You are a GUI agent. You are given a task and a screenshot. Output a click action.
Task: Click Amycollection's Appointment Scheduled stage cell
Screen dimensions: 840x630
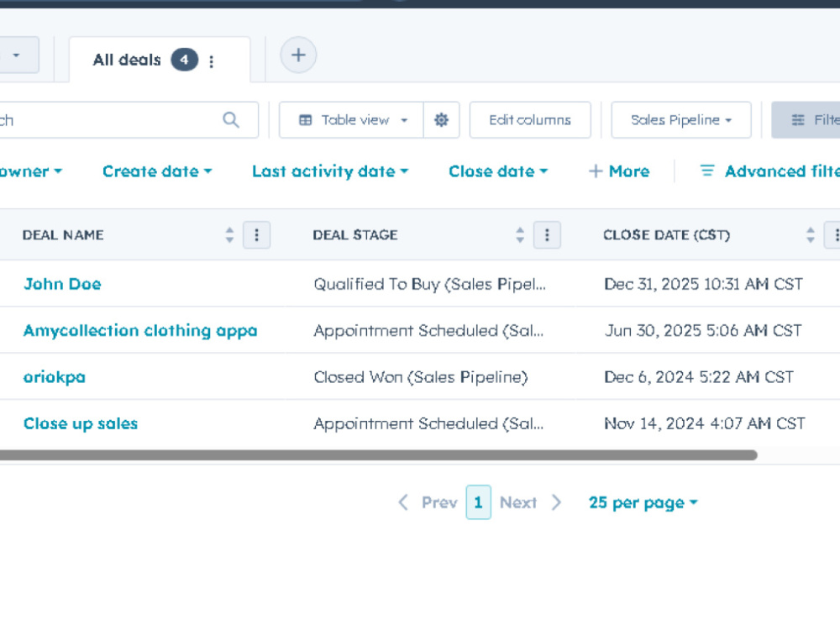[428, 330]
